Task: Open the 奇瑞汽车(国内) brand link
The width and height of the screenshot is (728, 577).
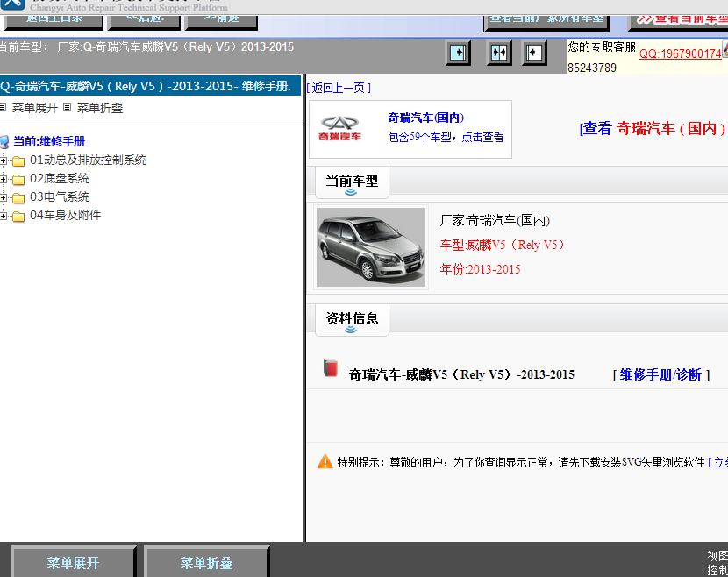Action: point(426,118)
